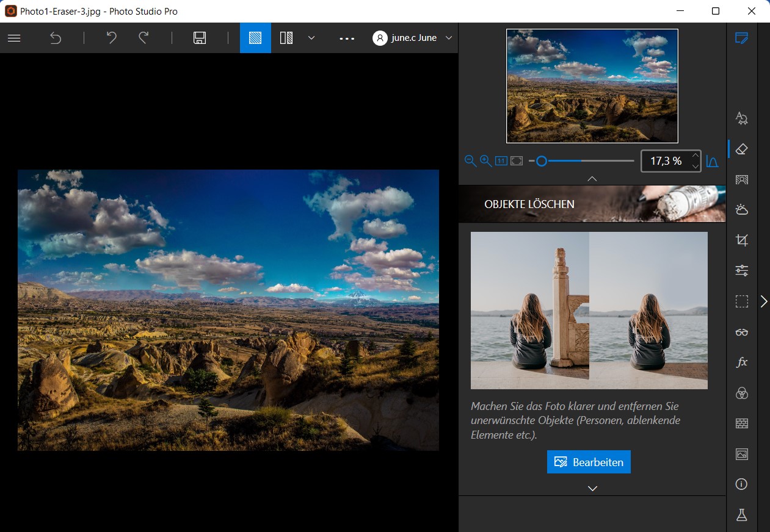
Task: Open the three-dots more options menu
Action: pos(347,38)
